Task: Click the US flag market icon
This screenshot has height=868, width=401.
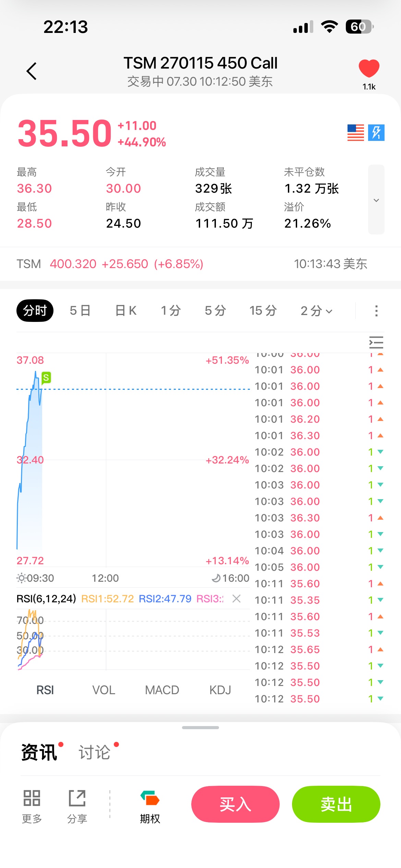Action: tap(355, 133)
